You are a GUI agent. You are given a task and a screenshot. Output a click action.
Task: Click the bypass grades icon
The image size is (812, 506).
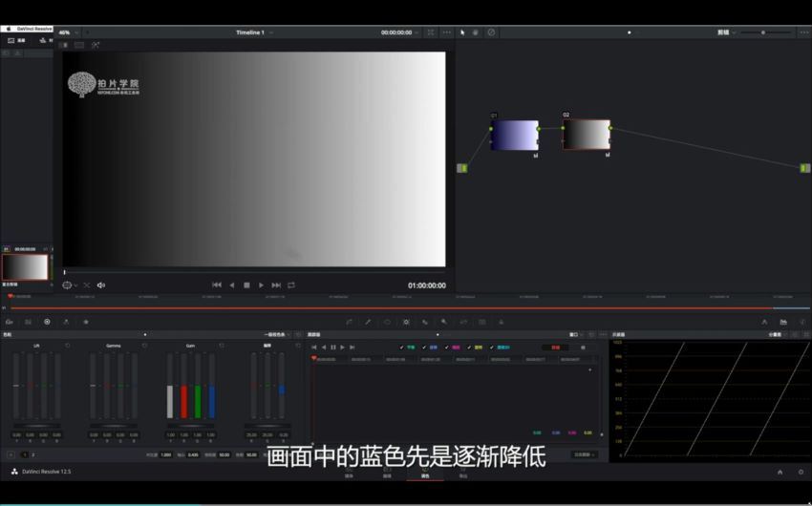click(491, 32)
